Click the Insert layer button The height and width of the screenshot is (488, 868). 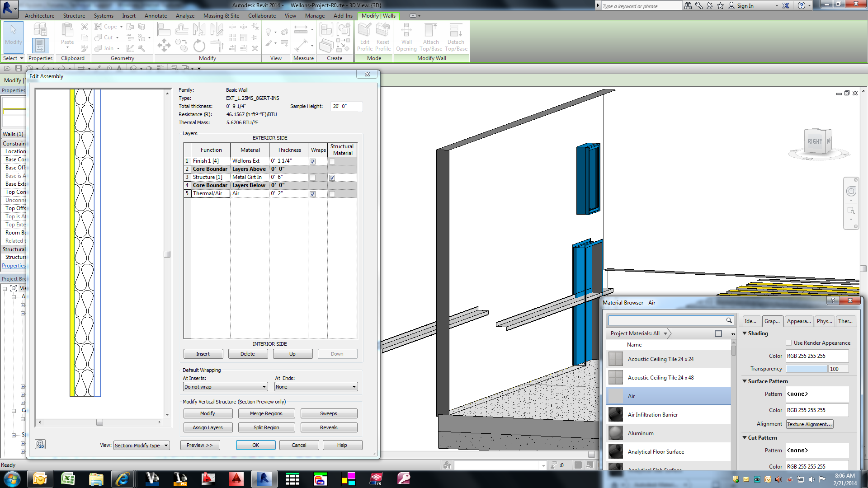(203, 354)
